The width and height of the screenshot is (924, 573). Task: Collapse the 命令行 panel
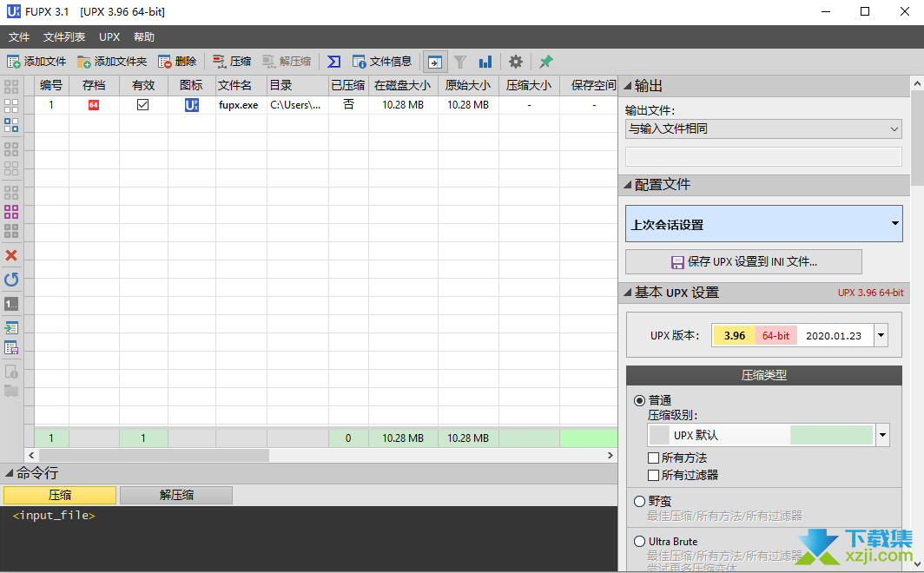coord(9,473)
